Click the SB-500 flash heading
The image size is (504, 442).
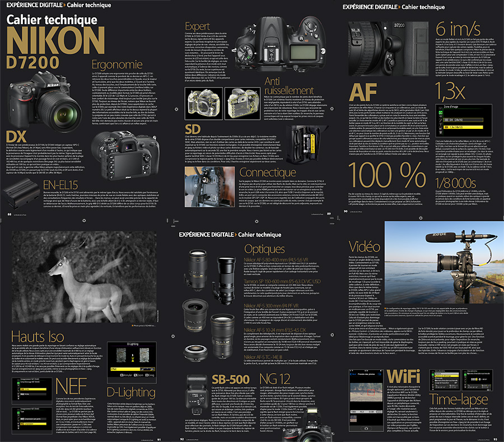231,380
